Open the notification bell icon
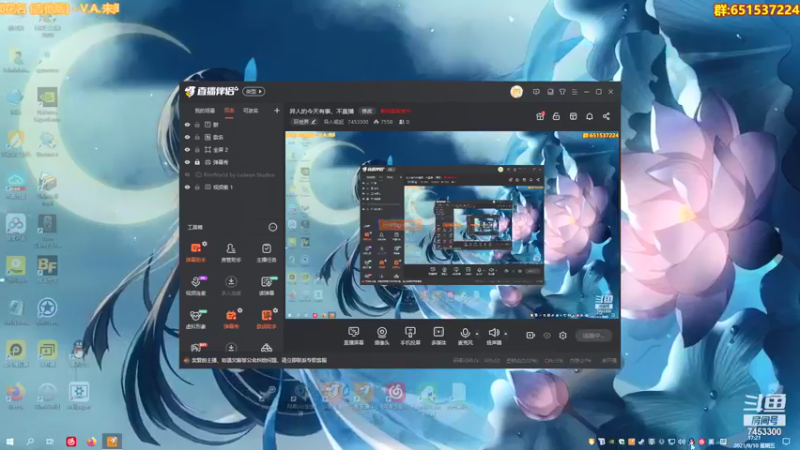The image size is (800, 450). click(589, 116)
